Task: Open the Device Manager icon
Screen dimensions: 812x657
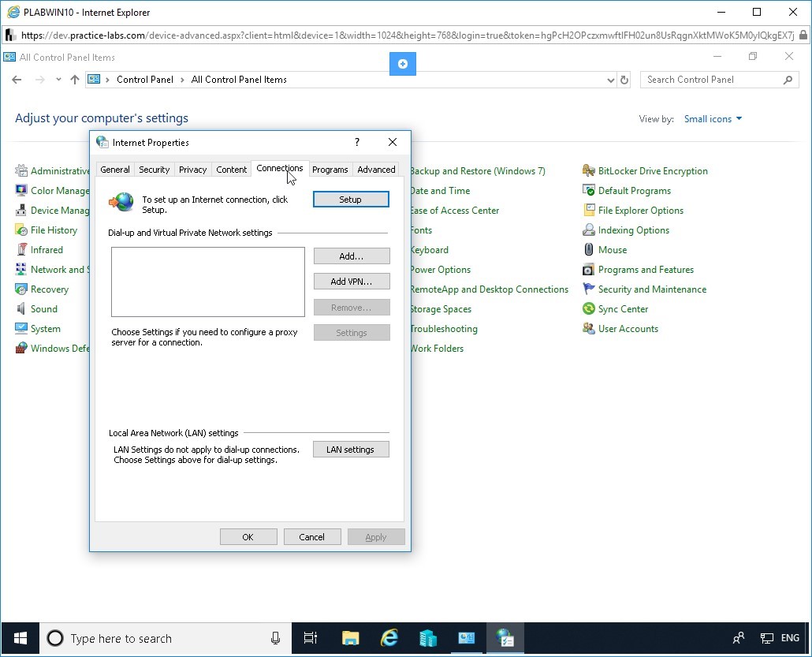Action: 21,210
